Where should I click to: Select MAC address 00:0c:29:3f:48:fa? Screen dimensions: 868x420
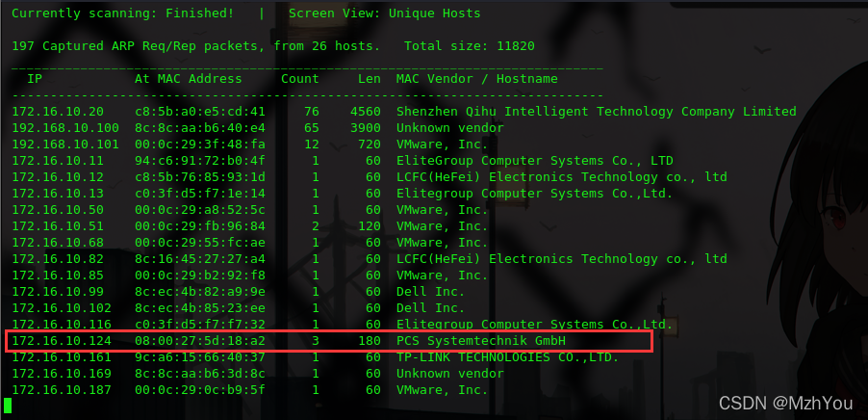[x=200, y=144]
